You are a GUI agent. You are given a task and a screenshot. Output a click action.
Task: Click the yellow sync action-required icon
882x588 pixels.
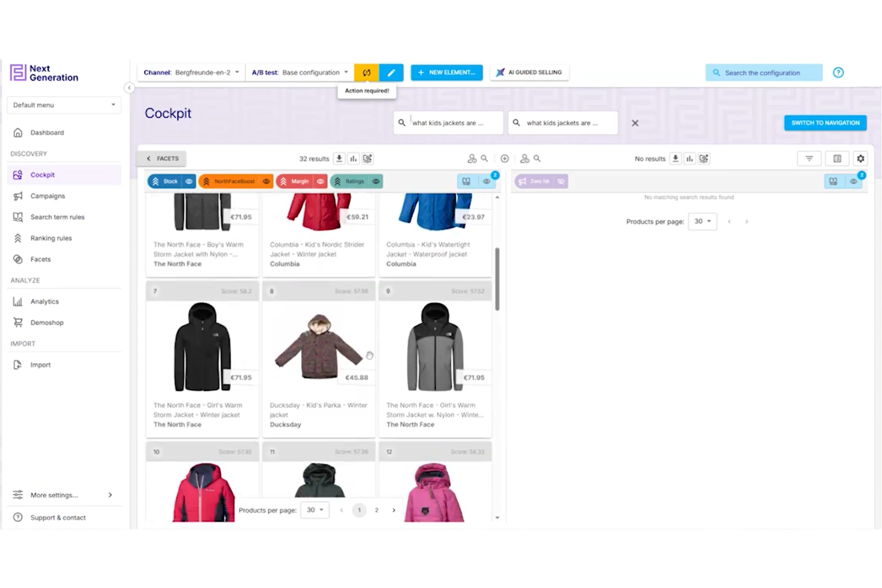pyautogui.click(x=367, y=73)
